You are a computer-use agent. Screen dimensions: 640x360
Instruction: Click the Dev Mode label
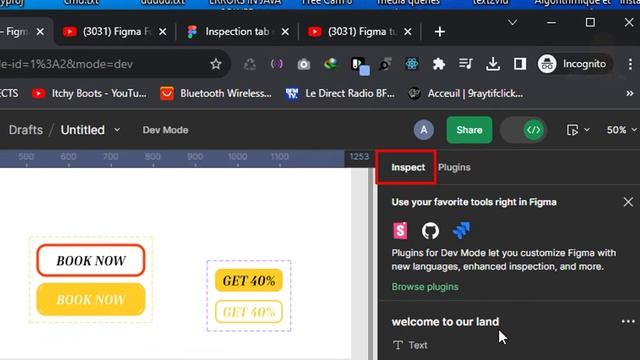click(165, 130)
